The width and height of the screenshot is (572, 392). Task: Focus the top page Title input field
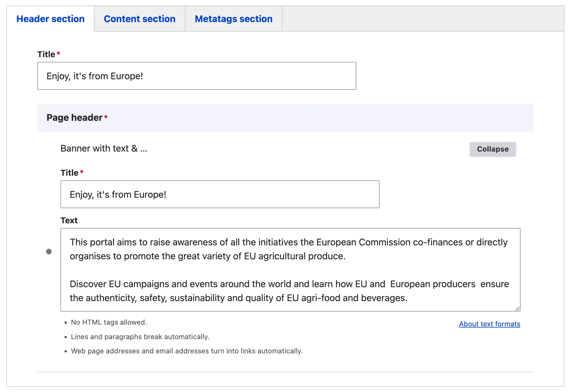point(196,76)
